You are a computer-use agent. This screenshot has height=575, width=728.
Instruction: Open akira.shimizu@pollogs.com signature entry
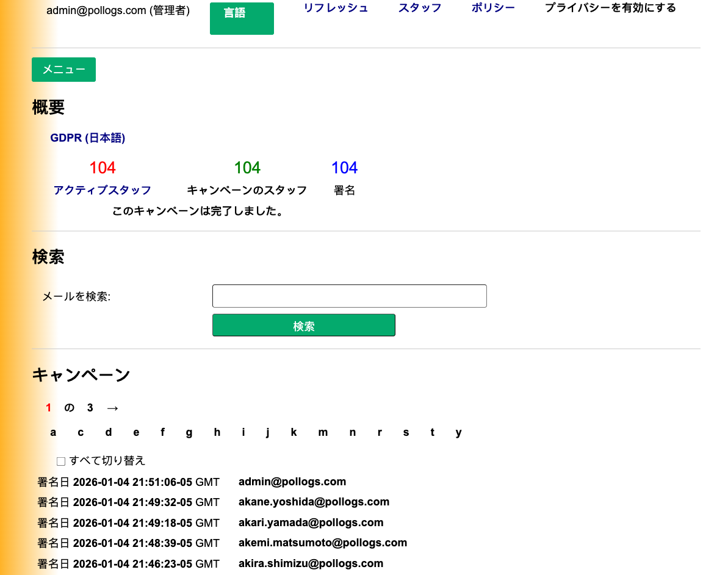coord(311,563)
